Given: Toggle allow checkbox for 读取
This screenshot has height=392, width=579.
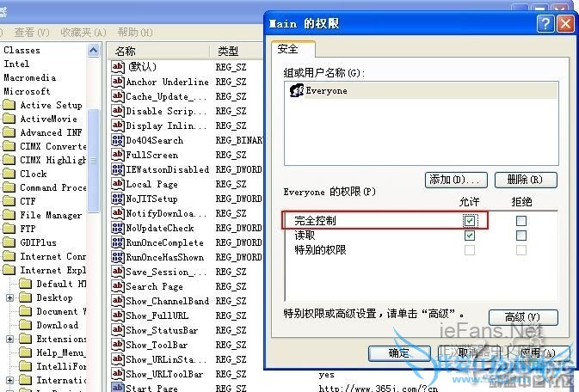Looking at the screenshot, I should click(470, 236).
